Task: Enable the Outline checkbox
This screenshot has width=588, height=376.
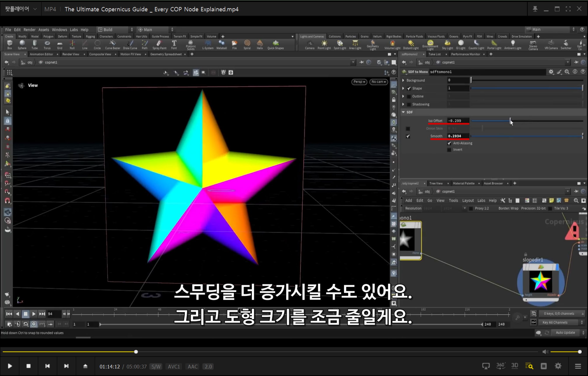Action: [x=409, y=97]
